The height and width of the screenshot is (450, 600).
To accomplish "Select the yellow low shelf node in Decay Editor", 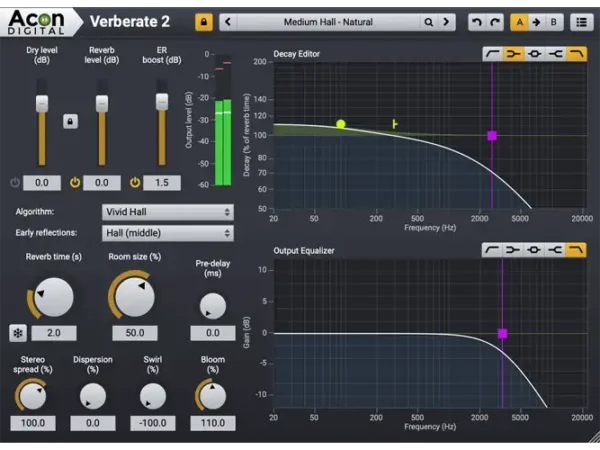I will pos(341,124).
